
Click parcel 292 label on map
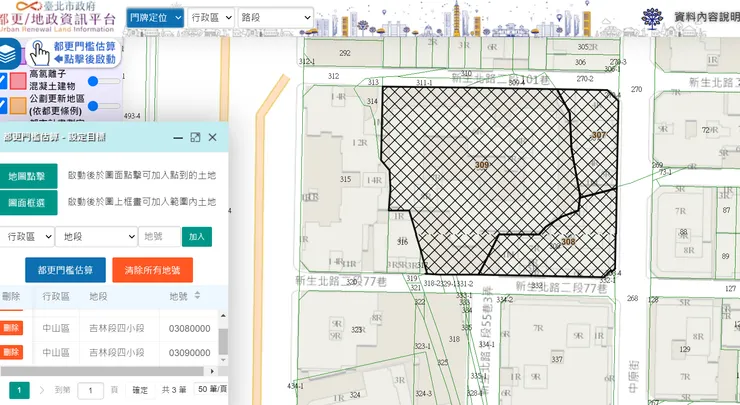[345, 53]
